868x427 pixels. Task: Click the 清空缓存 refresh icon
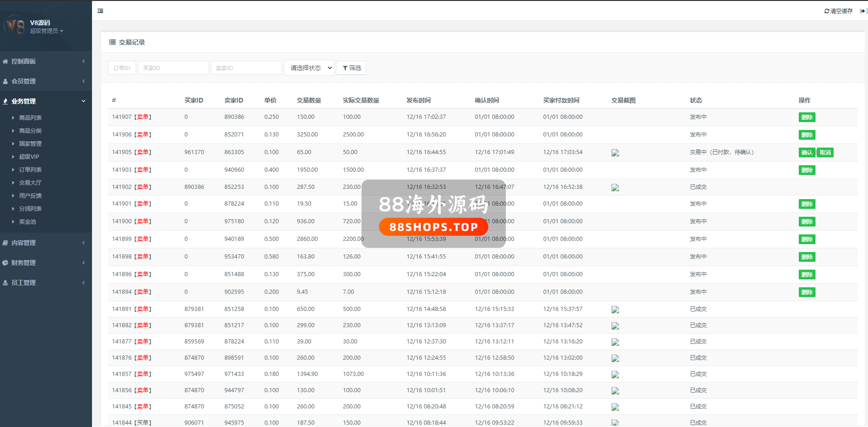tap(827, 11)
